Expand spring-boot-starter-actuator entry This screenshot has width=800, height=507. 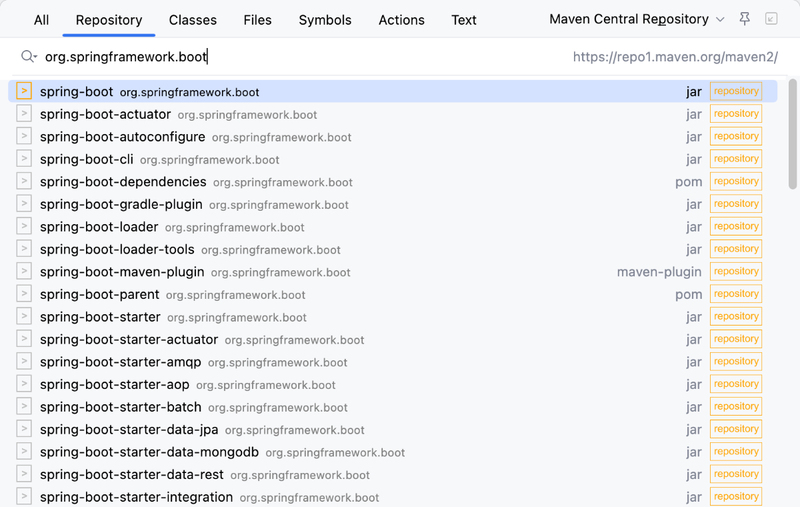(24, 338)
